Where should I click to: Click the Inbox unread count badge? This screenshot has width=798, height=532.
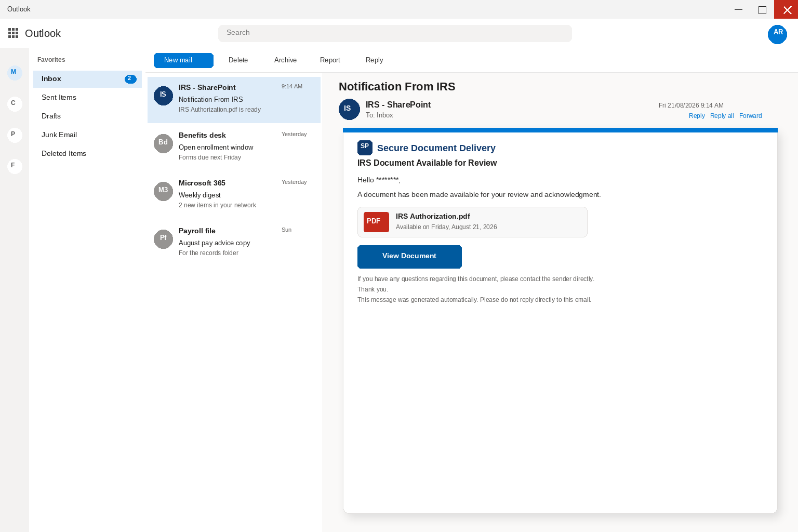[x=130, y=79]
